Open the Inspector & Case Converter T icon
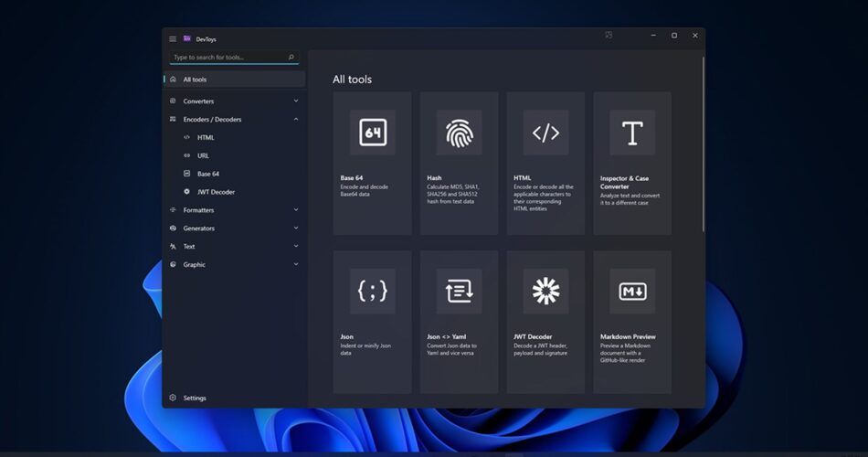The image size is (868, 457). [x=632, y=133]
